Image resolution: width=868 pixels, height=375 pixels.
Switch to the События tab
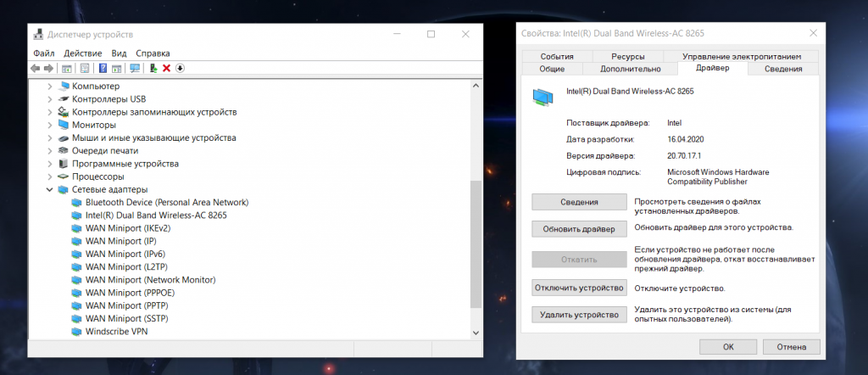pyautogui.click(x=557, y=57)
